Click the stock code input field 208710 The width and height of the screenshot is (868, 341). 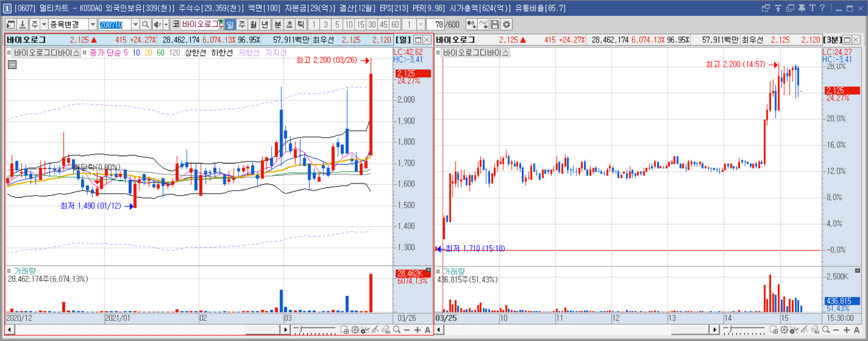[115, 24]
